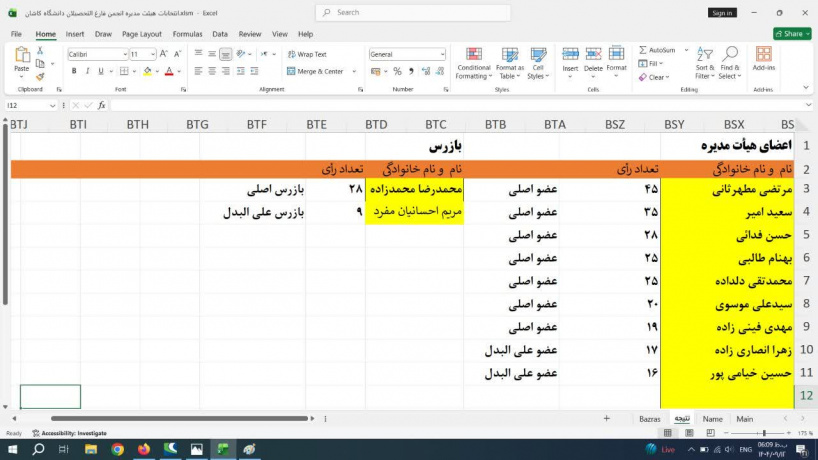This screenshot has height=460, width=818.
Task: Add a new sheet with plus button
Action: tap(606, 418)
